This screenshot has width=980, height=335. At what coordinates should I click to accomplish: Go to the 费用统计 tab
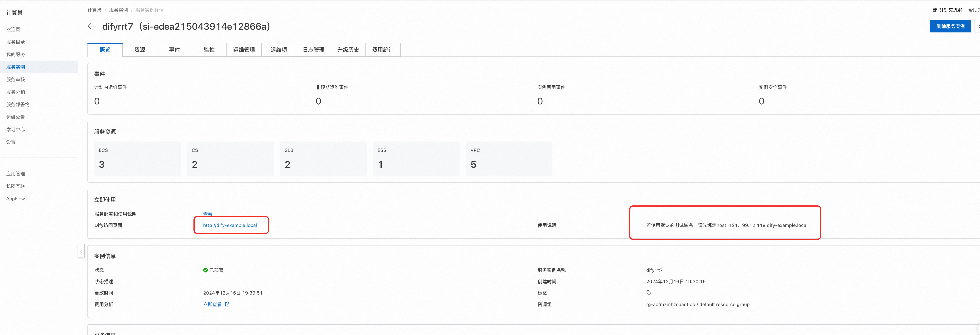pos(383,49)
